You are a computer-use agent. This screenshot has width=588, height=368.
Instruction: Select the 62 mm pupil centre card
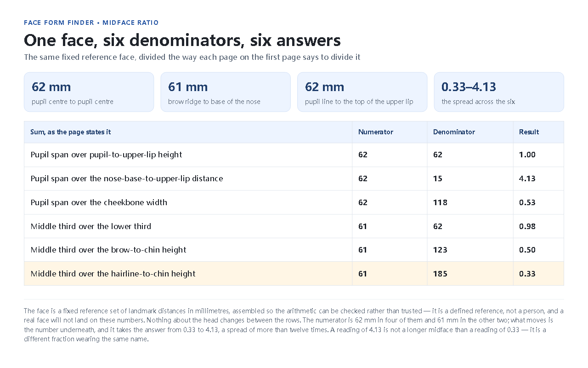tap(89, 92)
